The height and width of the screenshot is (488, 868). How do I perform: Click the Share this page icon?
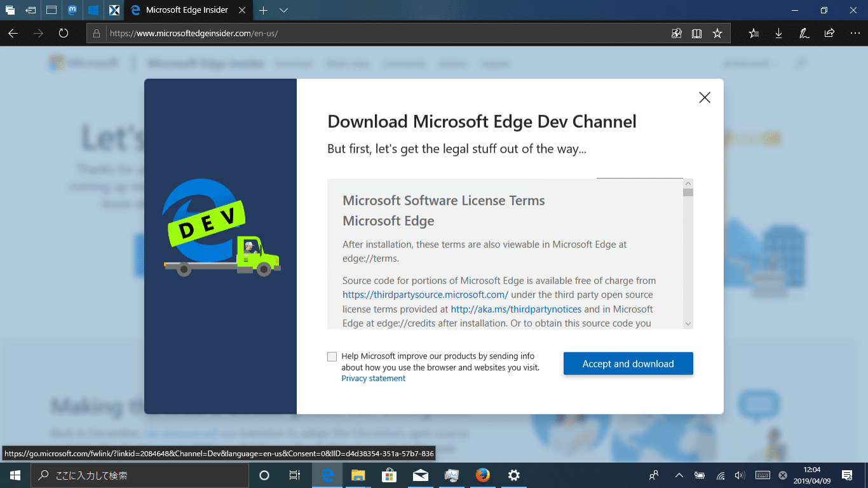click(829, 34)
